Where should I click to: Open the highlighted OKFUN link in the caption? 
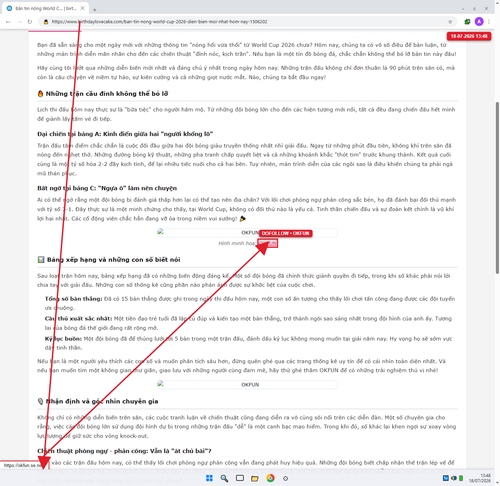coord(268,243)
